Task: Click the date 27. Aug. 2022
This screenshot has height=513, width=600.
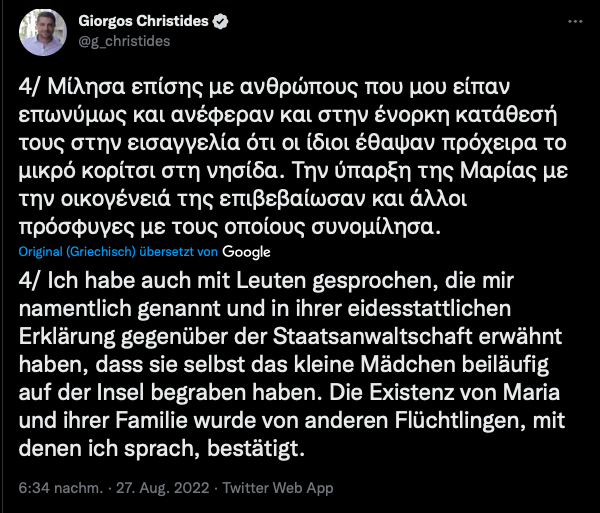Action: (163, 488)
